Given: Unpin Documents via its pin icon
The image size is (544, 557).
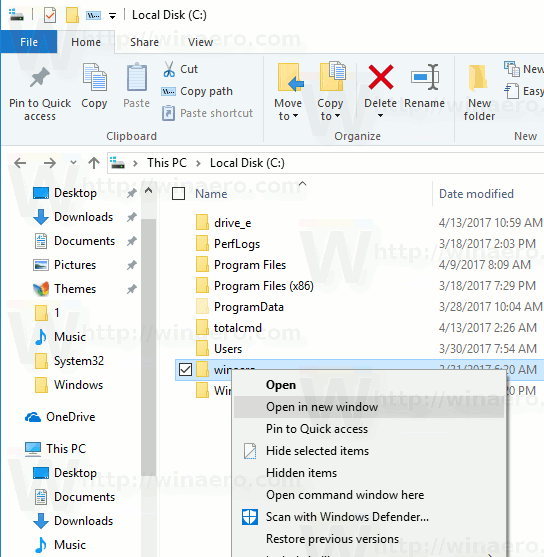Looking at the screenshot, I should point(131,241).
